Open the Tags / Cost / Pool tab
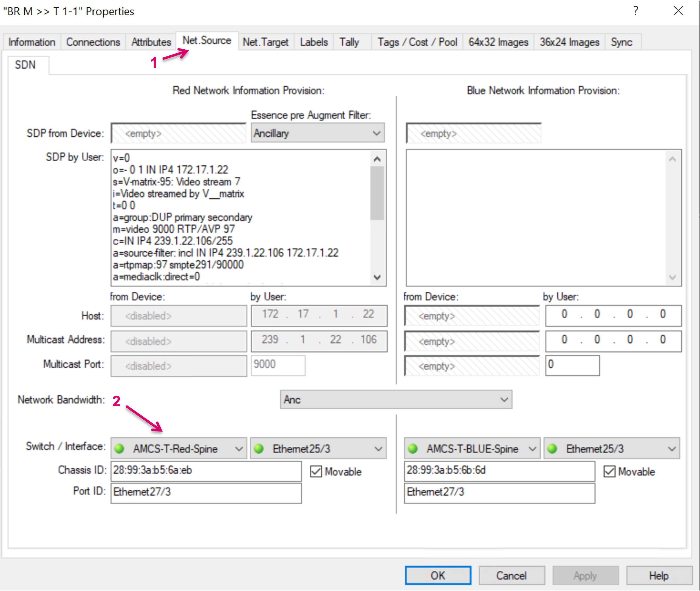This screenshot has height=591, width=700. point(417,42)
